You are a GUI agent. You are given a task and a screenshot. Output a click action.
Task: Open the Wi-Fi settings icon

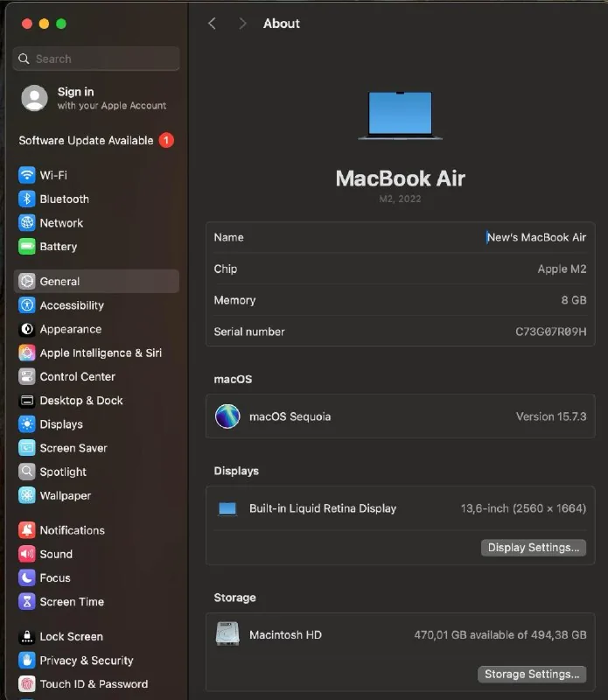click(x=27, y=175)
